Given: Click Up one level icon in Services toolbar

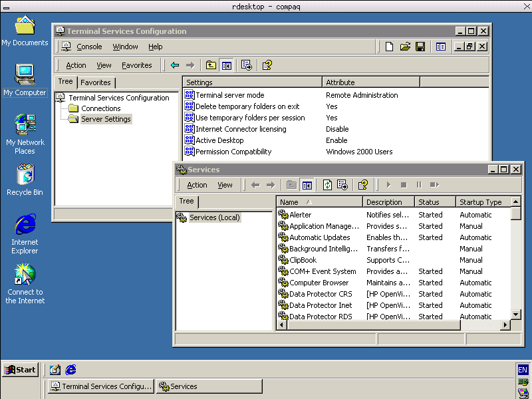Looking at the screenshot, I should [291, 185].
